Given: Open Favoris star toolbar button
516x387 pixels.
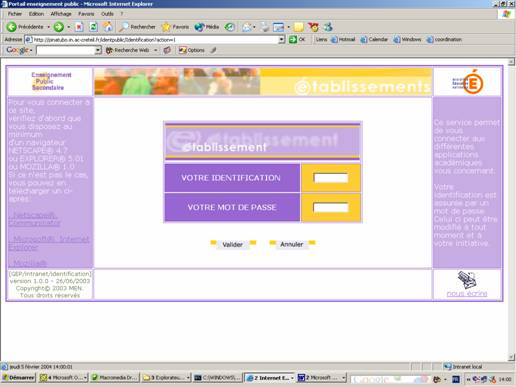Looking at the screenshot, I should (x=175, y=27).
